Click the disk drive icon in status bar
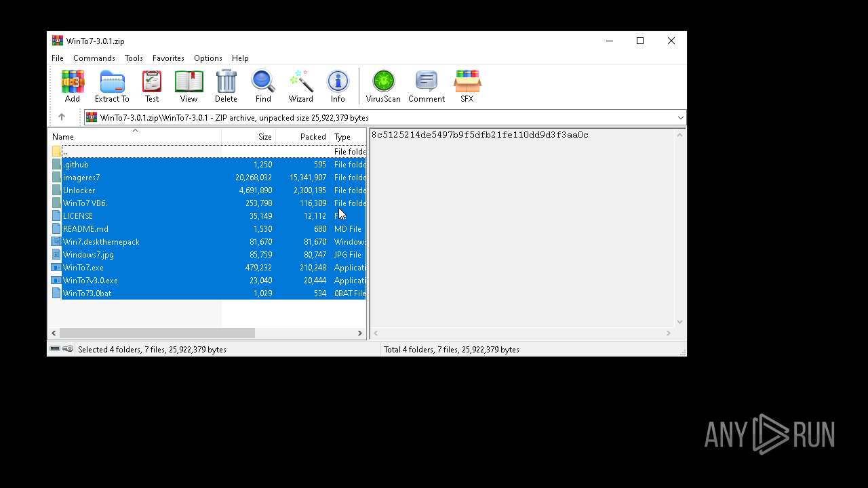868x488 pixels. (55, 349)
